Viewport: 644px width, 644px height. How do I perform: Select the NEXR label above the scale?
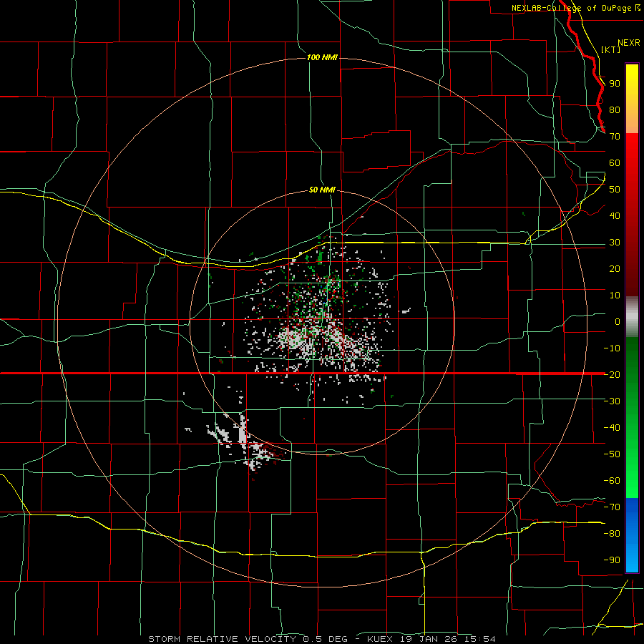coord(628,43)
